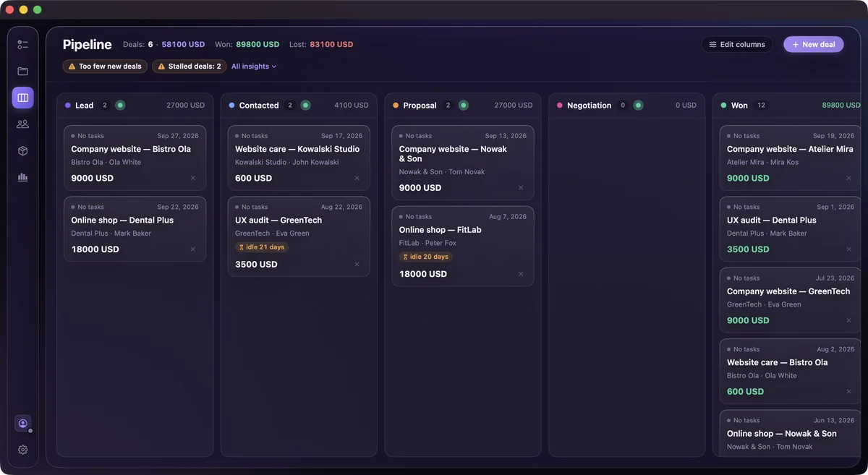This screenshot has width=868, height=475.
Task: Select the Won column title
Action: click(739, 106)
